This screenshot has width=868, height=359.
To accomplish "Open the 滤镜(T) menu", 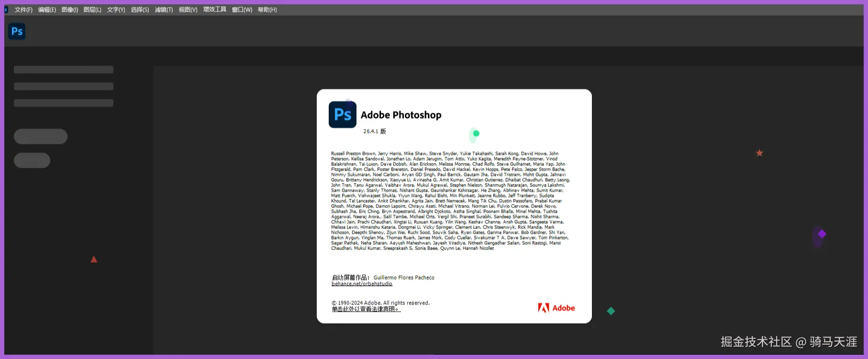I will (x=164, y=10).
